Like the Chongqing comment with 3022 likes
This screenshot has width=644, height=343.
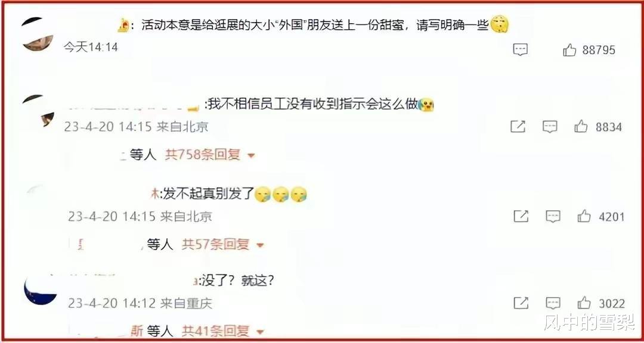(x=584, y=304)
